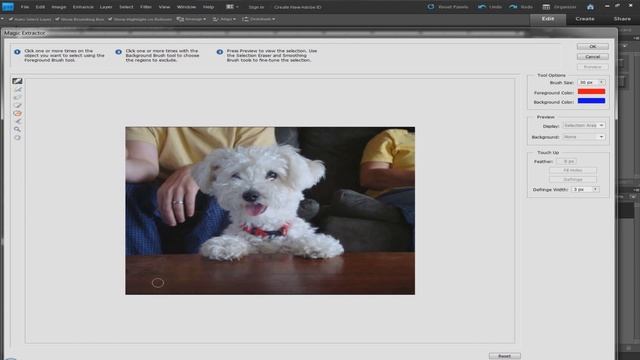Select the Hand tool in Magic Extractor
This screenshot has width=640, height=360.
tap(17, 138)
